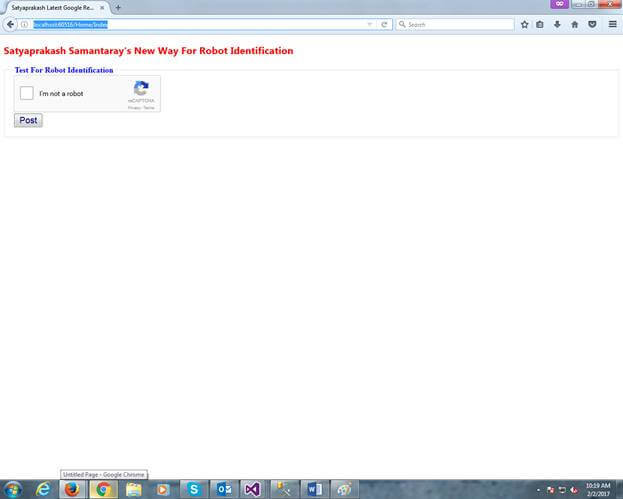
Task: Open the tools utility icon in taskbar
Action: point(284,489)
